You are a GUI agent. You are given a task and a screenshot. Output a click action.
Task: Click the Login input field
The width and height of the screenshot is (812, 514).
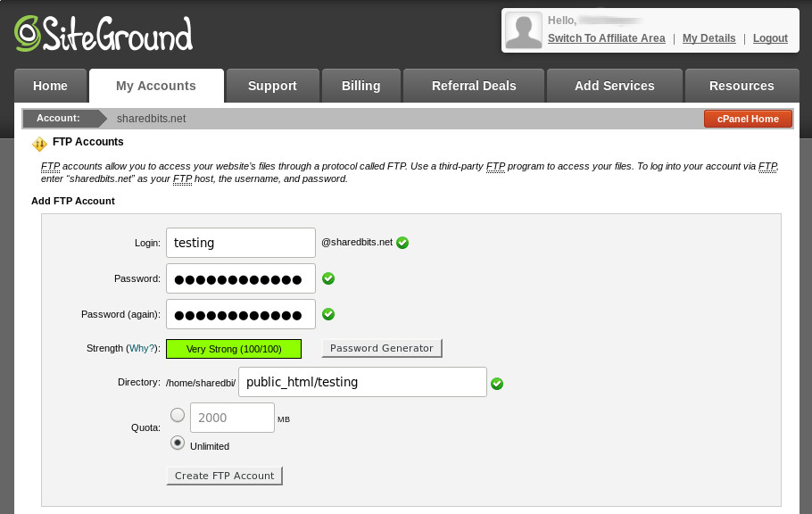point(241,243)
